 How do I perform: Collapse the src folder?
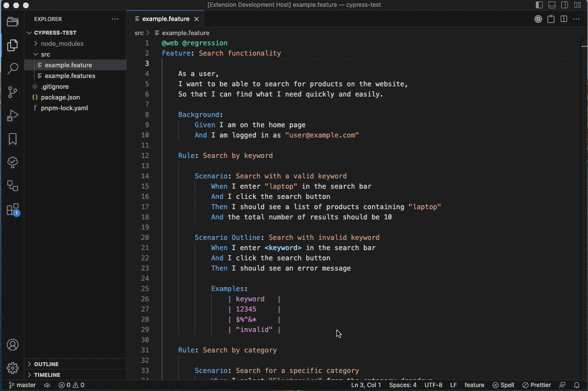[x=76, y=54]
